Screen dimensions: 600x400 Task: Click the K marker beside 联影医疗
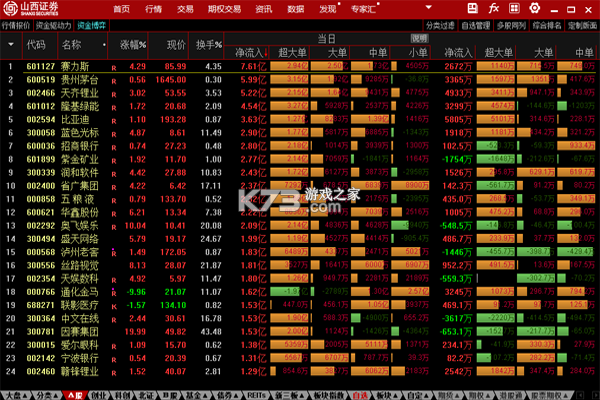tap(114, 307)
